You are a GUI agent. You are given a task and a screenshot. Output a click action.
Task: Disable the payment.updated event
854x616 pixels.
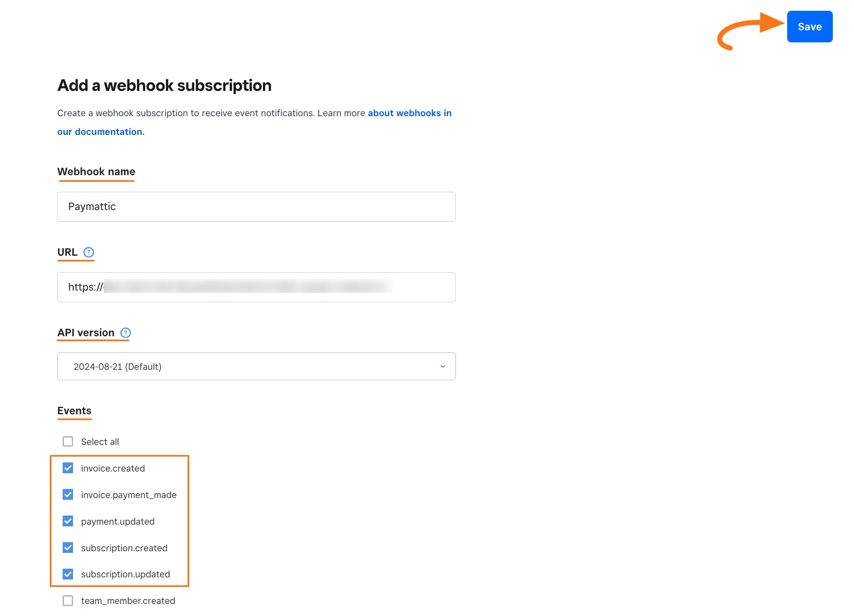pyautogui.click(x=68, y=521)
